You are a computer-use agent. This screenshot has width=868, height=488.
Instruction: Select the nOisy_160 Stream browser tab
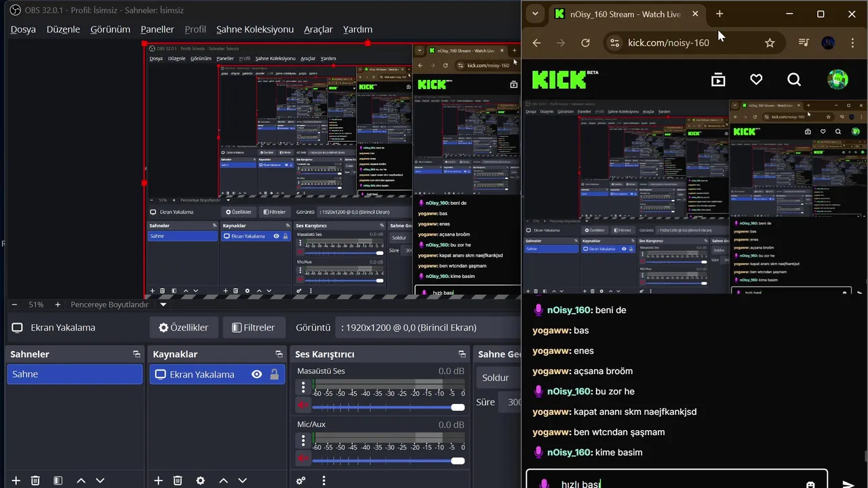pos(625,14)
